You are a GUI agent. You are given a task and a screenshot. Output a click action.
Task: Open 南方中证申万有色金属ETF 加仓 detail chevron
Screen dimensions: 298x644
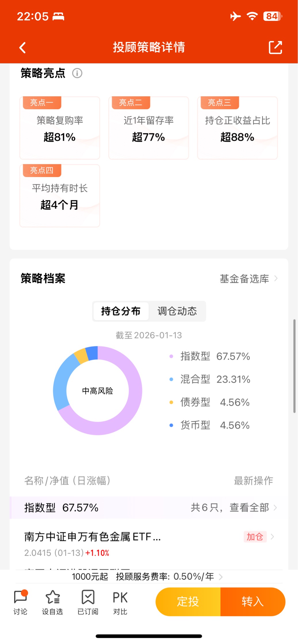(x=272, y=537)
